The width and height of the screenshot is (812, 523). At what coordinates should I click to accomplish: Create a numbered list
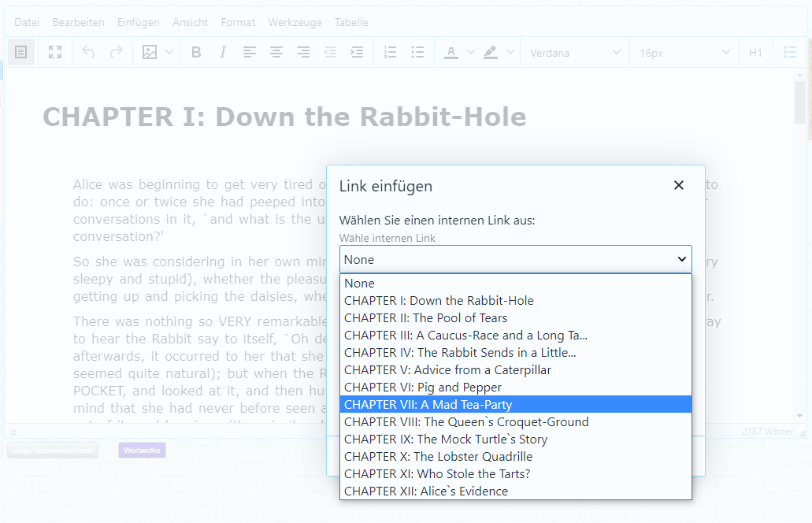390,52
